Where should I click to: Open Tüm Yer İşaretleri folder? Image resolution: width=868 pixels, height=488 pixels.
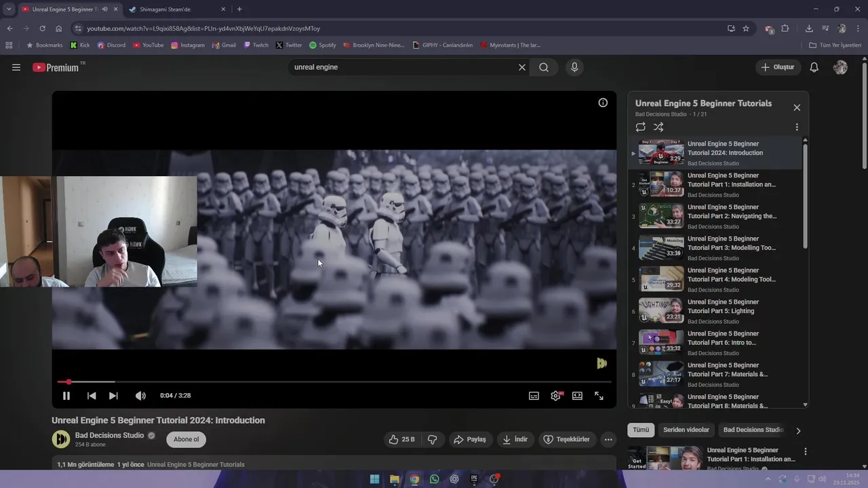pos(835,45)
